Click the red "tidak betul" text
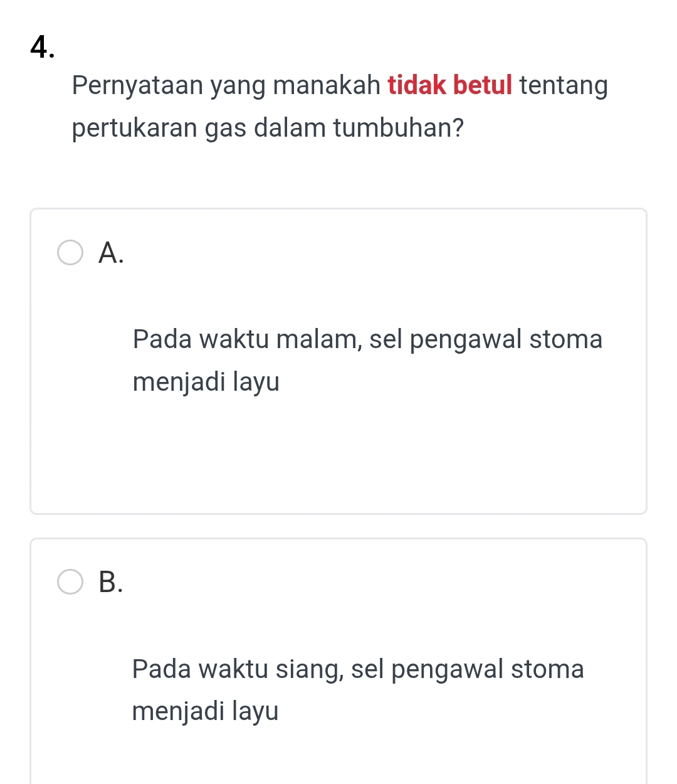The image size is (677, 784). tap(450, 85)
